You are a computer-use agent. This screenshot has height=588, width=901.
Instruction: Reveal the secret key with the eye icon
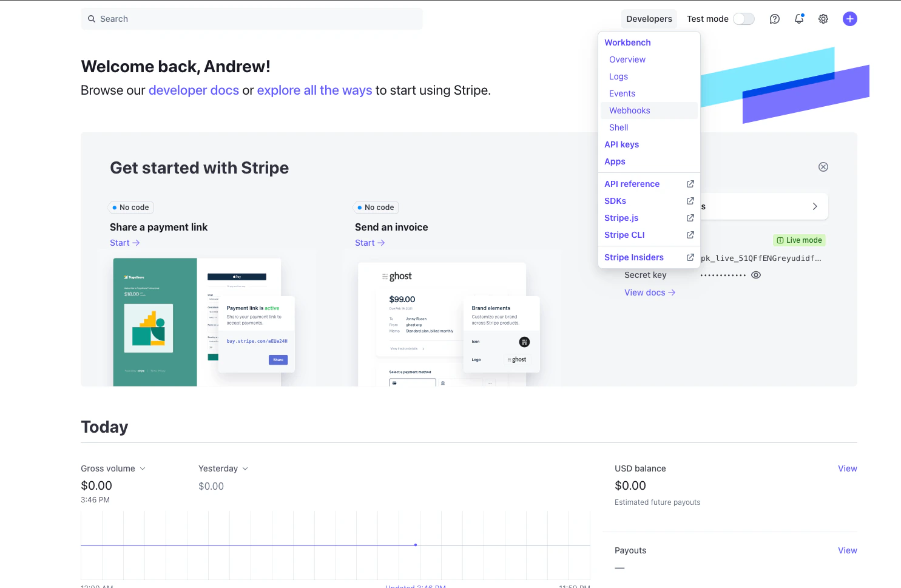coord(755,275)
